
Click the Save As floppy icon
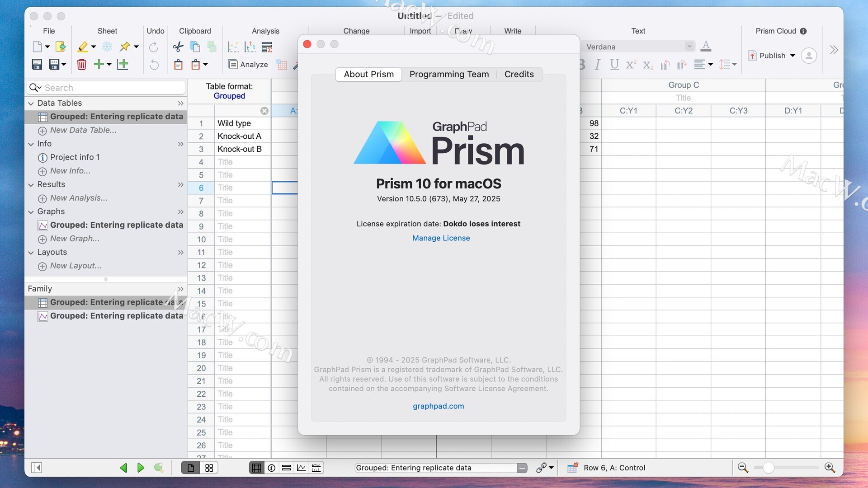click(x=54, y=64)
